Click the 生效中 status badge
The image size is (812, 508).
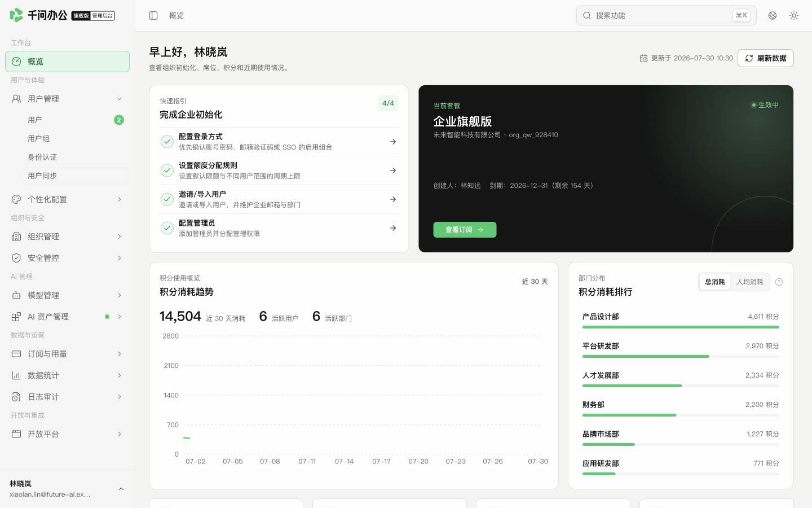point(765,105)
